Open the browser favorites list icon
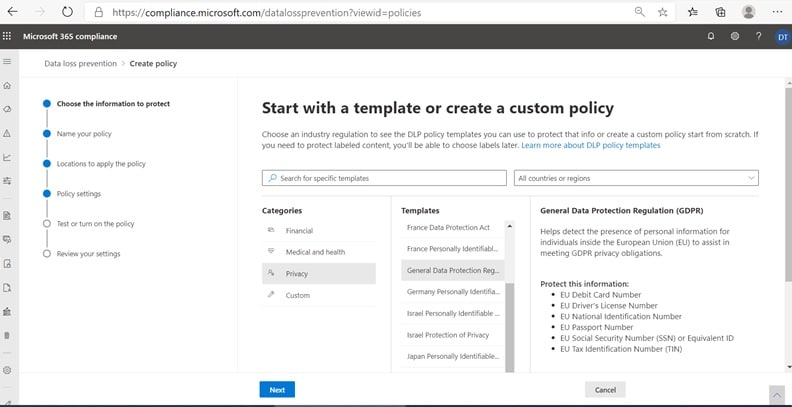 tap(693, 12)
